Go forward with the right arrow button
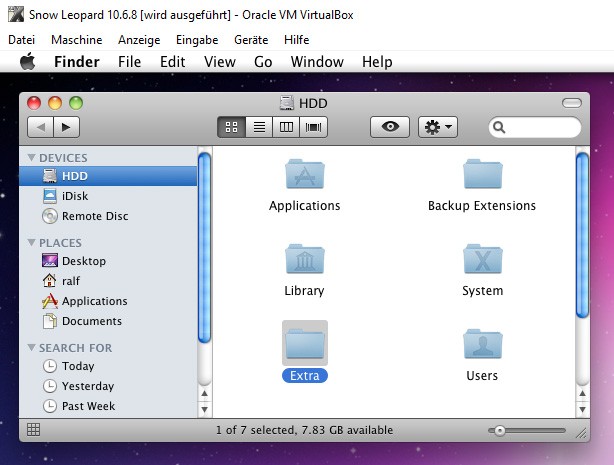This screenshot has width=614, height=465. (x=67, y=127)
